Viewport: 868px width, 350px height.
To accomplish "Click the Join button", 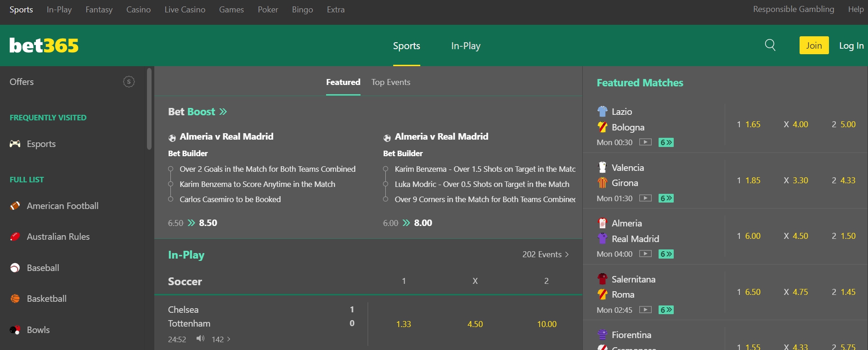I will (x=813, y=45).
